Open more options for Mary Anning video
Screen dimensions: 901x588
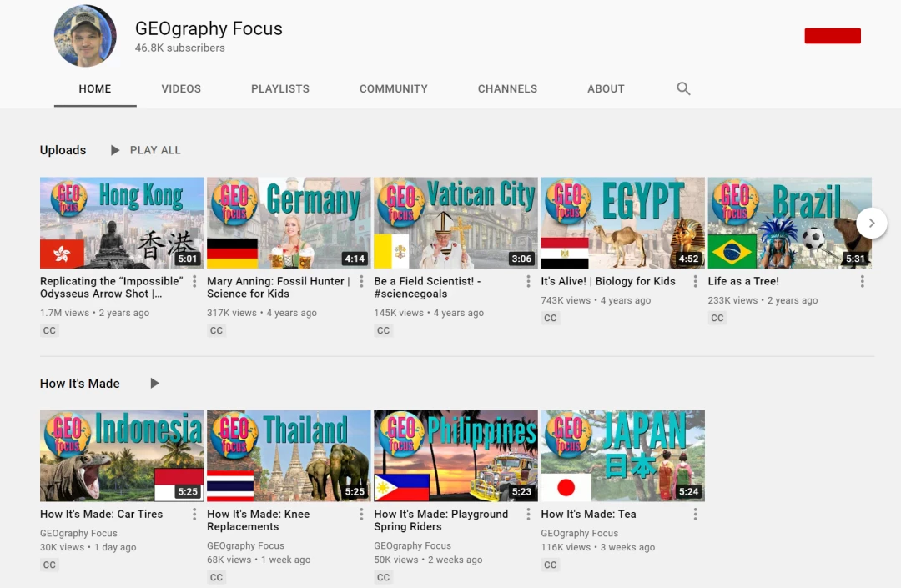click(x=361, y=281)
